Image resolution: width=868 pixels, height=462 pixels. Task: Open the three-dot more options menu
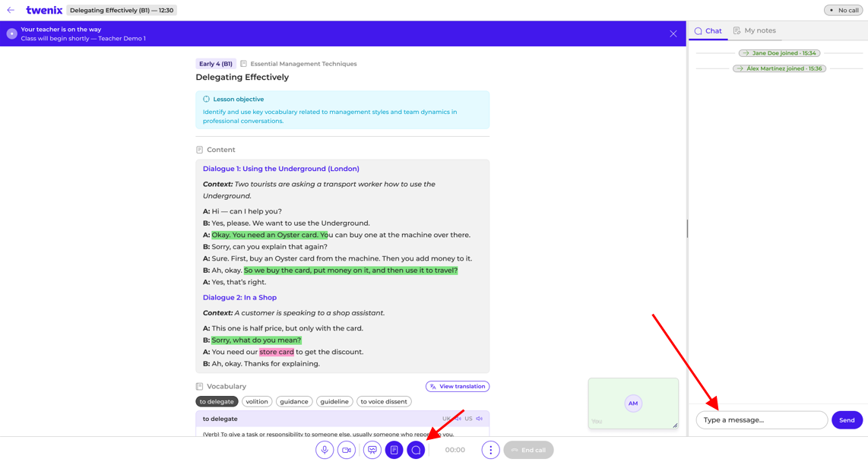tap(490, 450)
